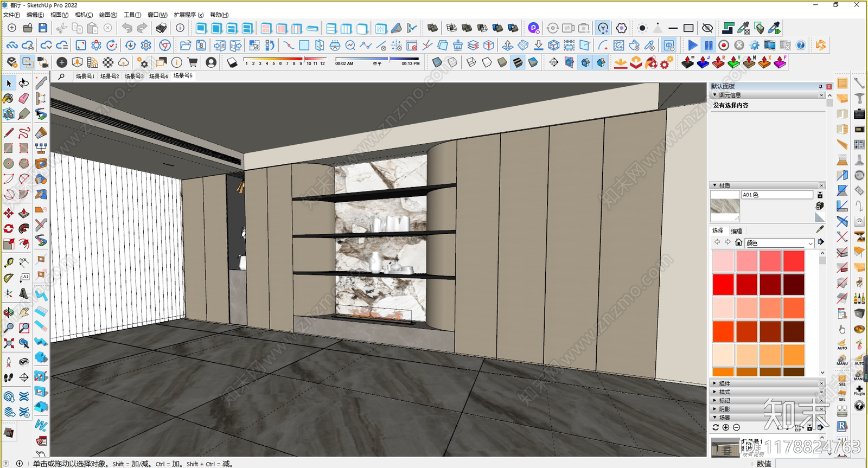Expand the 阴影 panel
The height and width of the screenshot is (468, 868).
[x=715, y=409]
